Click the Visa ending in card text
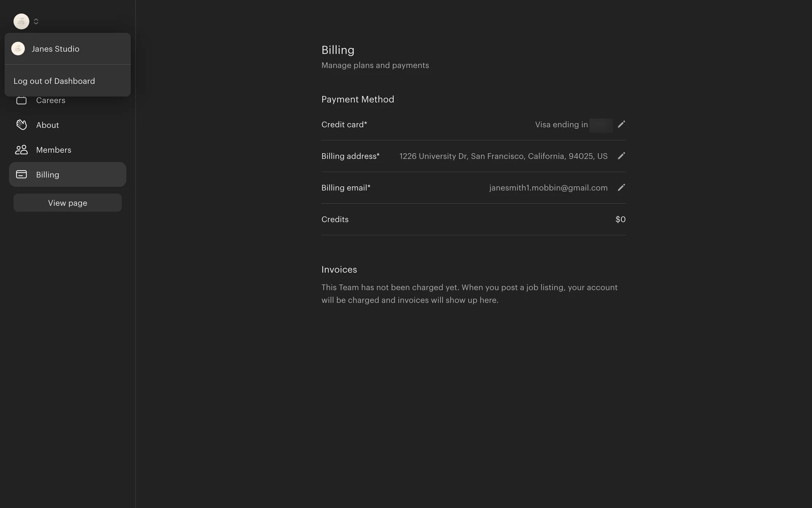812x508 pixels. pos(561,124)
